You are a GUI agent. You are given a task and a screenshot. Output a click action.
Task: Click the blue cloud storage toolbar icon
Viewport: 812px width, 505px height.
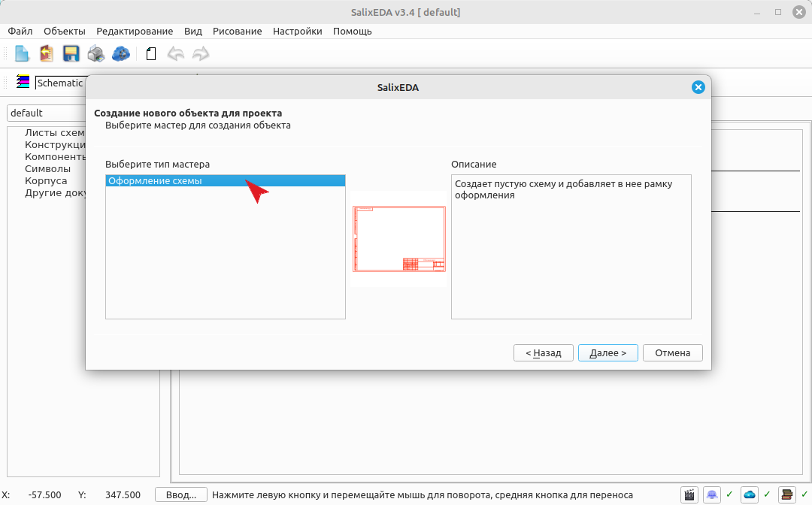[x=120, y=54]
